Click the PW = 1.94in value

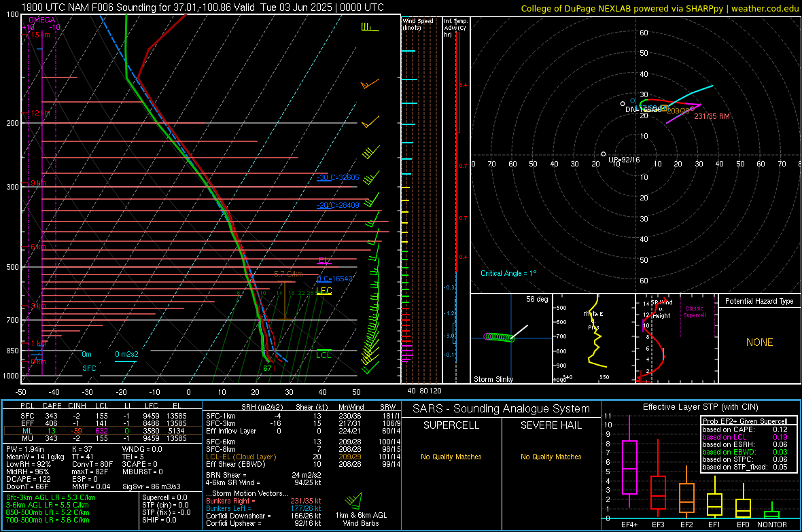click(25, 449)
